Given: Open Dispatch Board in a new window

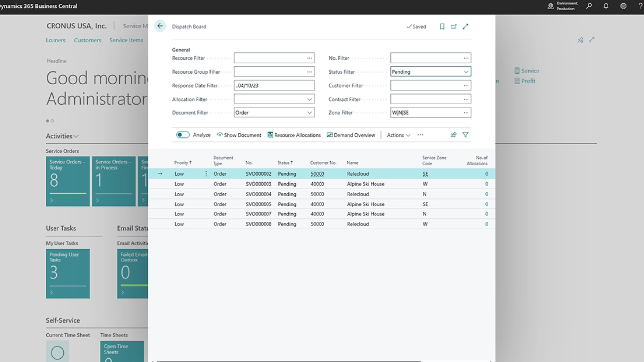Looking at the screenshot, I should [454, 27].
